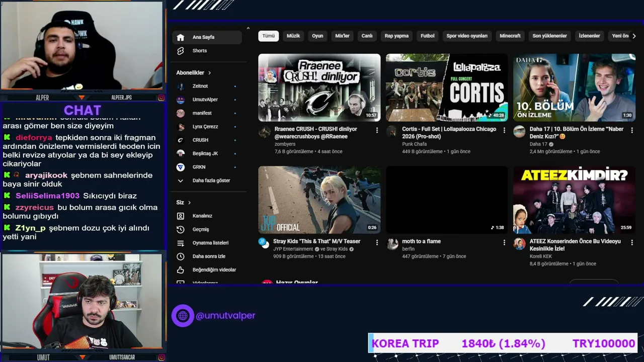644x362 pixels.
Task: Click globe icon next to @umutvalper
Action: 183,316
